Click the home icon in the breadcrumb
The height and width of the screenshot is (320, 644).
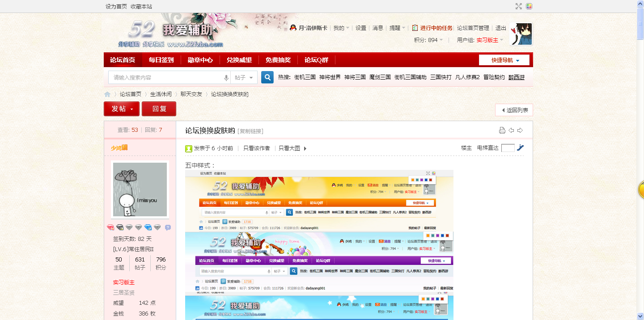click(x=107, y=94)
